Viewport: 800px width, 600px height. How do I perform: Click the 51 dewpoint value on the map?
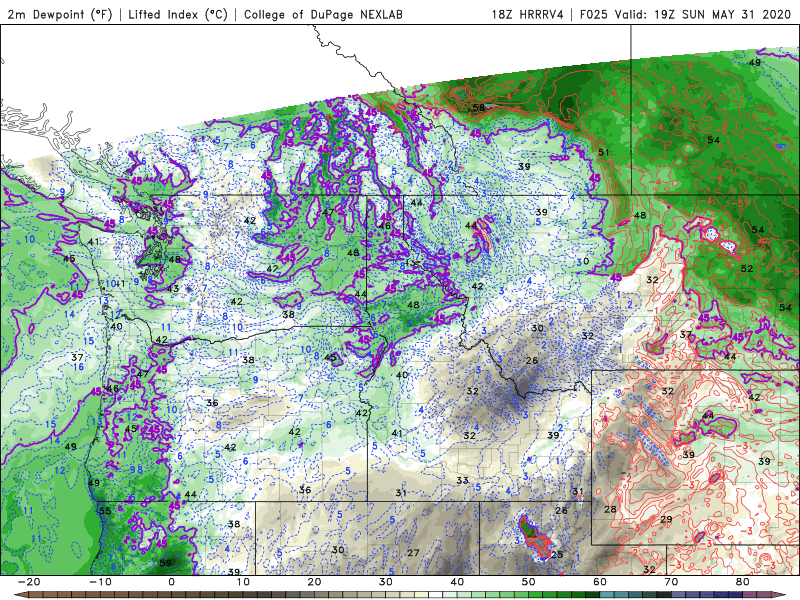604,152
